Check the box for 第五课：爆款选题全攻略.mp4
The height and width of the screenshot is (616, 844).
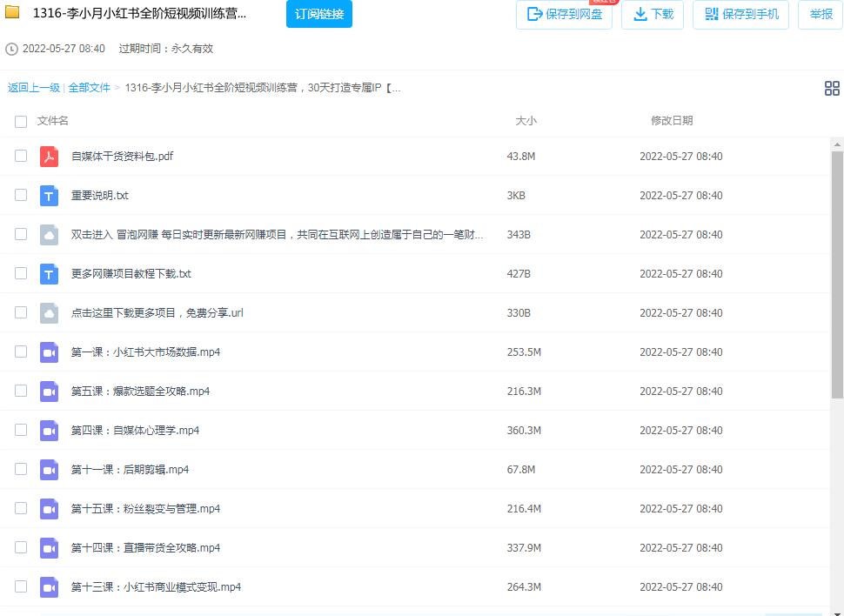tap(21, 391)
